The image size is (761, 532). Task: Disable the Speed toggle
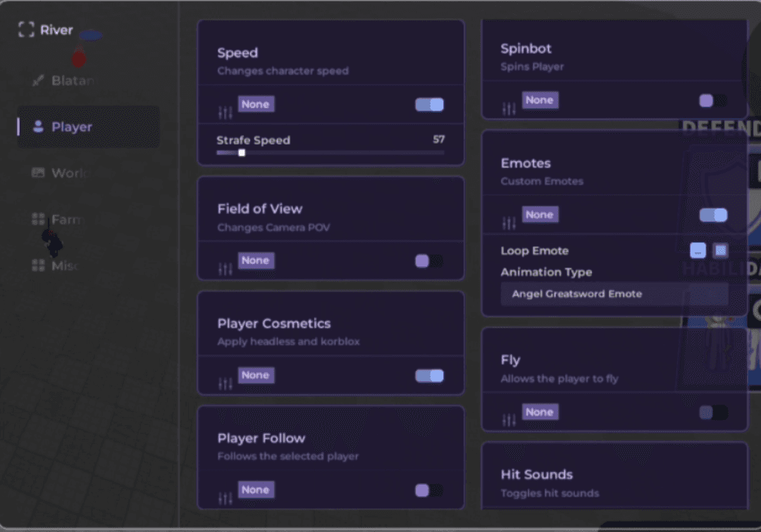429,105
